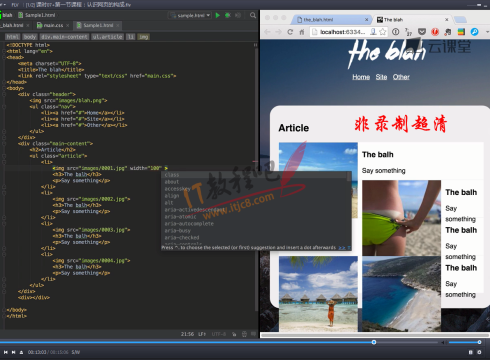Close the the_blah.html browser tab
The width and height of the screenshot is (490, 360).
click(366, 20)
